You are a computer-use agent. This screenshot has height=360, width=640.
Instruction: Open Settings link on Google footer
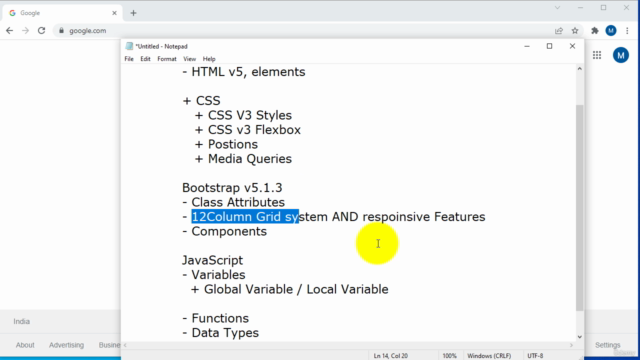point(607,345)
